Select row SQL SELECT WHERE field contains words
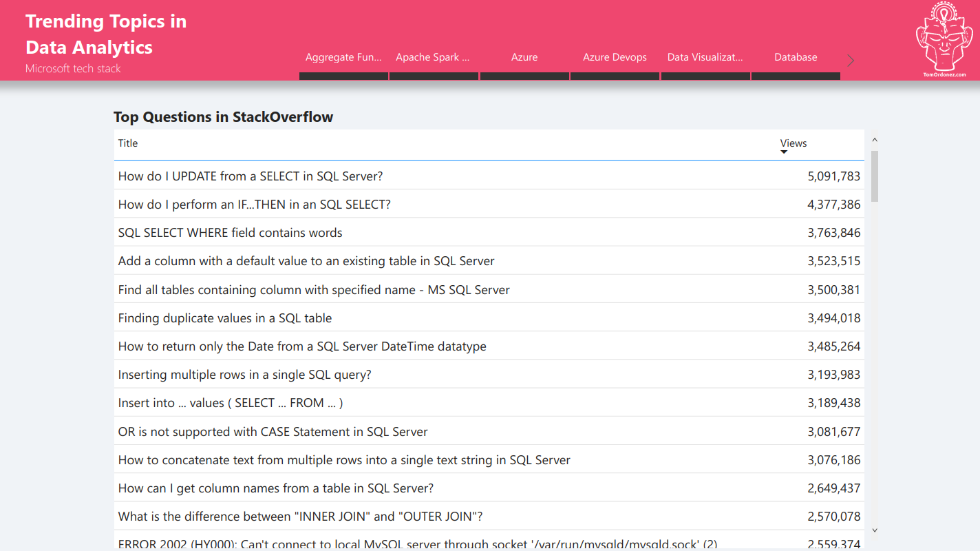 489,232
